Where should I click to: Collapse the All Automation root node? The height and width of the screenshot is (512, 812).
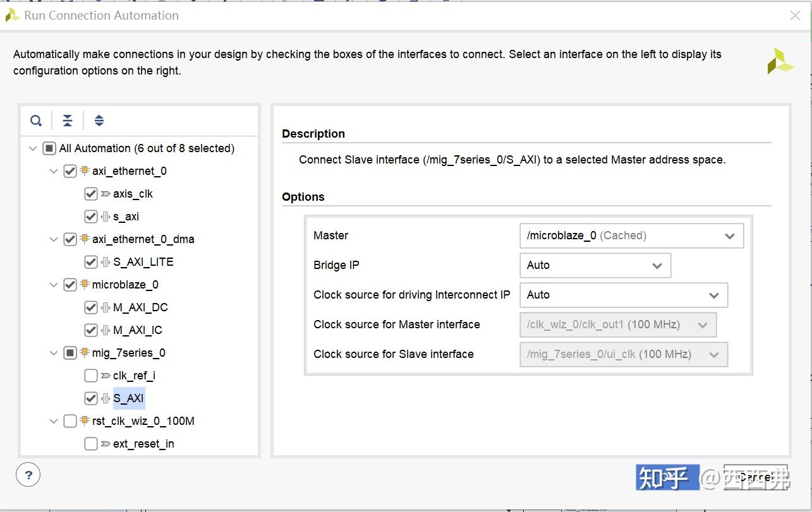click(33, 148)
